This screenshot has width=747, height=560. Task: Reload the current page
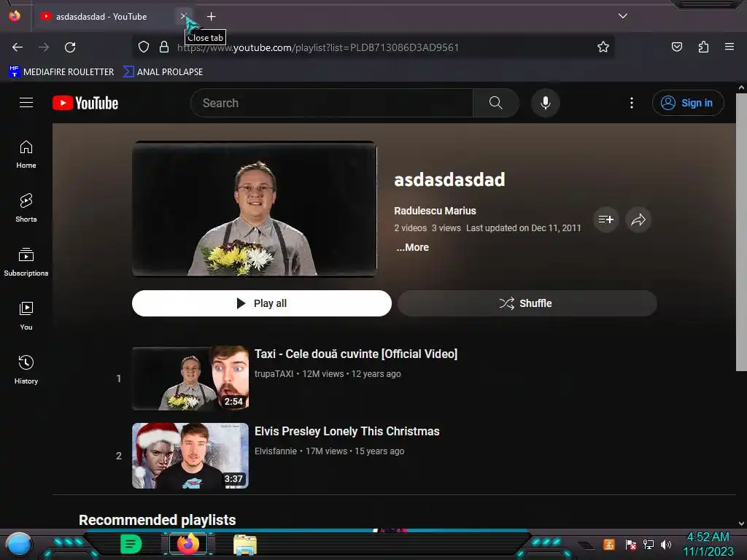(70, 47)
